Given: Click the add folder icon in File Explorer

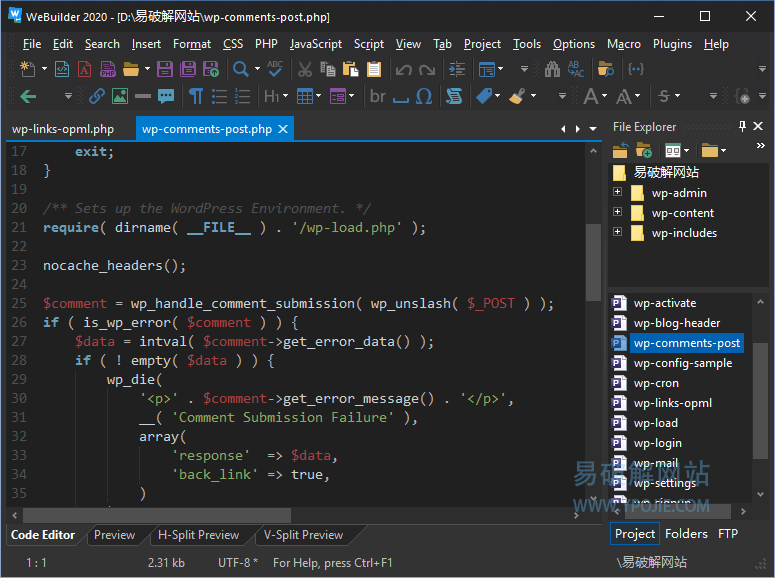Looking at the screenshot, I should point(644,150).
